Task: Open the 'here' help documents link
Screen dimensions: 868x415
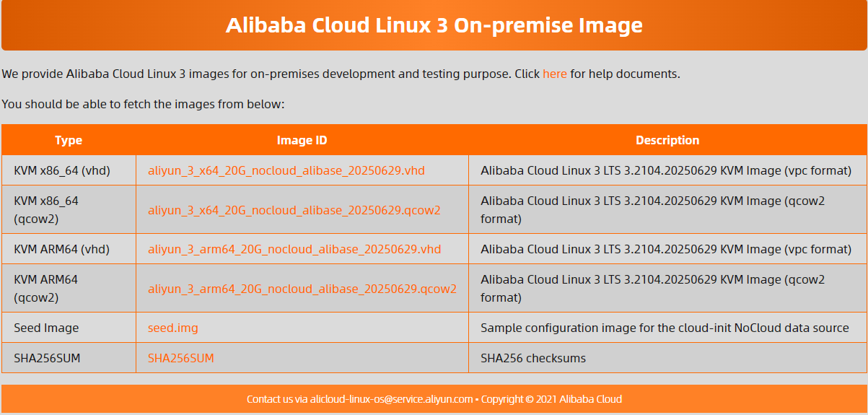Action: pos(554,74)
